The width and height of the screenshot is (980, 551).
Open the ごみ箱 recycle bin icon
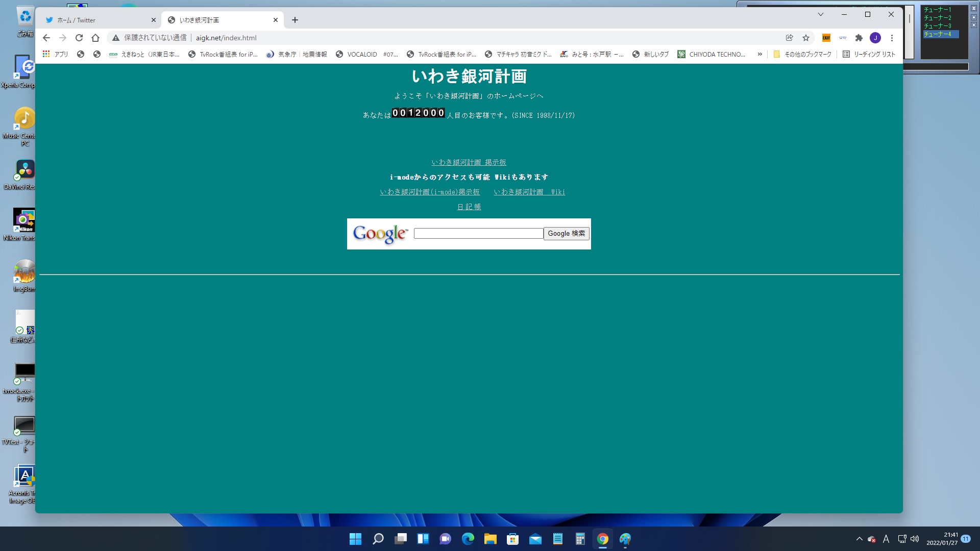click(x=25, y=21)
